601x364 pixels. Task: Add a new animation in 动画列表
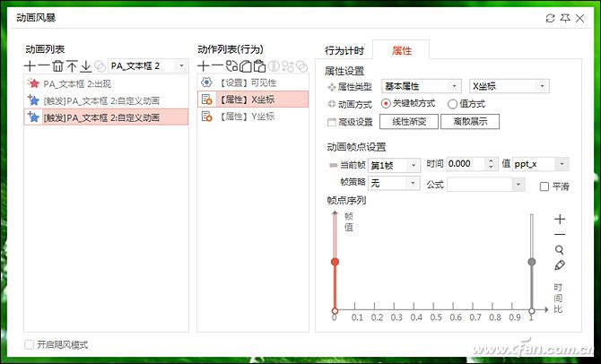click(x=30, y=66)
